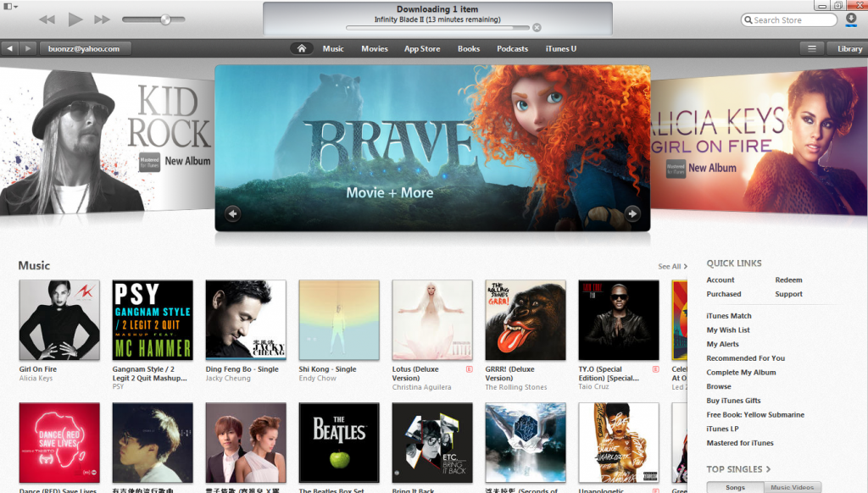This screenshot has width=868, height=493.
Task: Open the iTunes window menu icon
Action: pos(10,7)
